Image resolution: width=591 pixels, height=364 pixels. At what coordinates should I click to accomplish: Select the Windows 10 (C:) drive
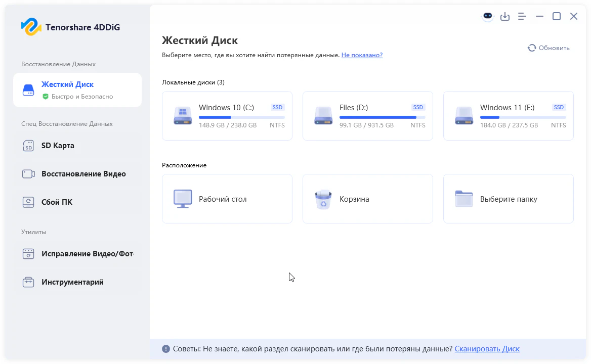click(227, 116)
